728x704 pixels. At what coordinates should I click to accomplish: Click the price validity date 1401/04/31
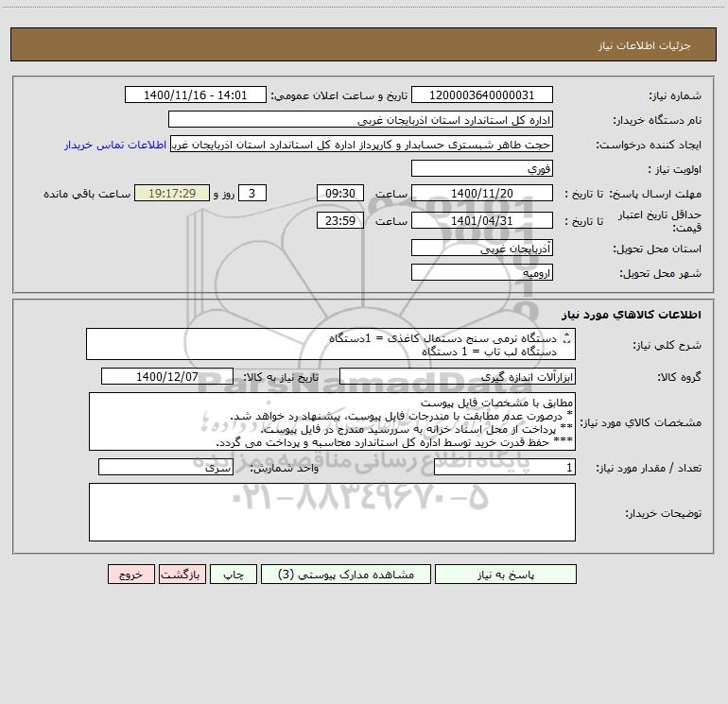pos(482,220)
